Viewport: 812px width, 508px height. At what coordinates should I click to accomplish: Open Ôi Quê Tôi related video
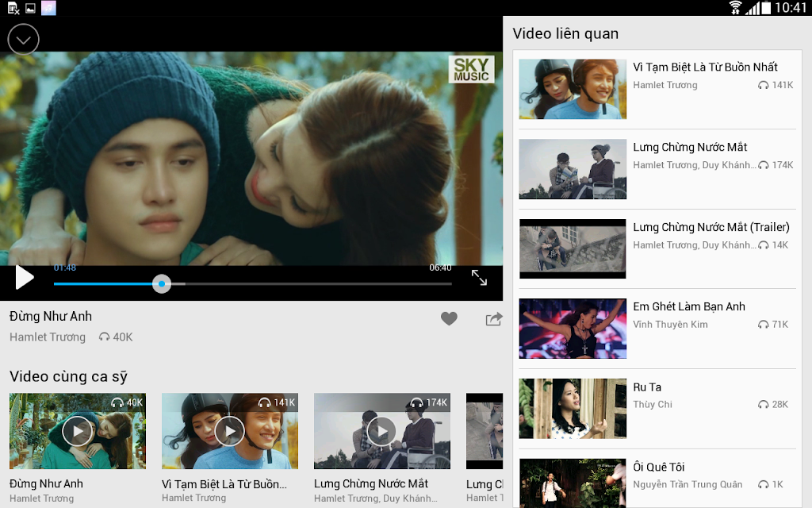click(x=657, y=483)
